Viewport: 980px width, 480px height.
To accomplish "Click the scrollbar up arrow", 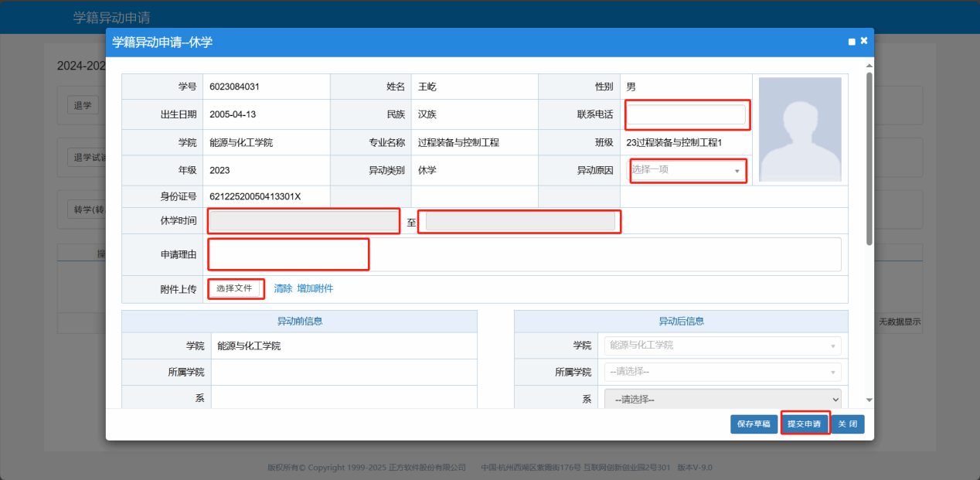I will [x=869, y=67].
